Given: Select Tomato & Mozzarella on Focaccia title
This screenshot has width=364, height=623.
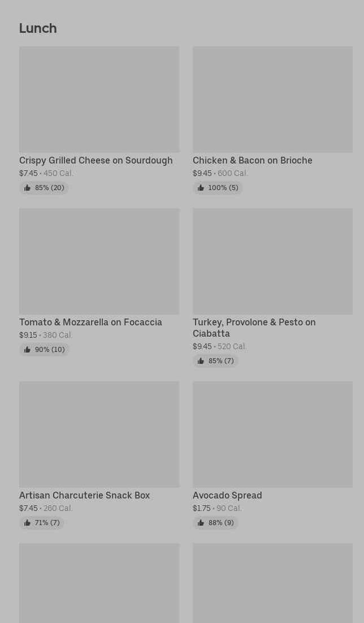Looking at the screenshot, I should pyautogui.click(x=90, y=323).
